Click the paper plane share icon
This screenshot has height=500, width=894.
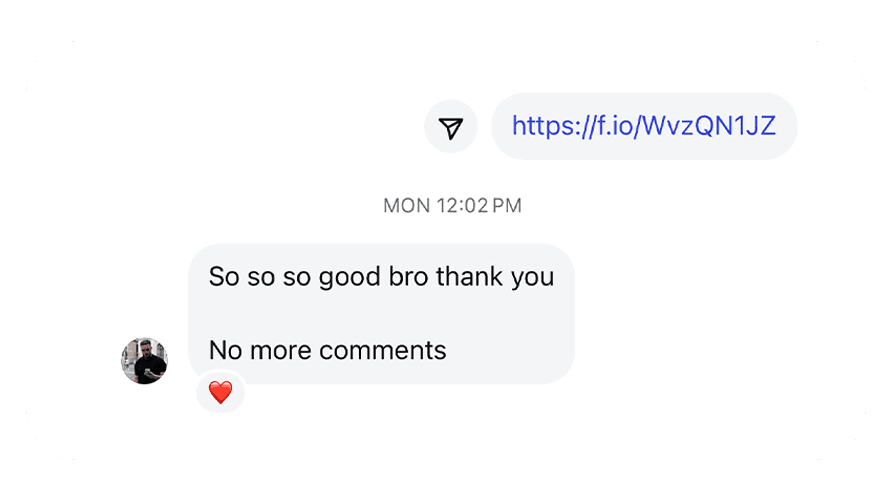coord(450,128)
